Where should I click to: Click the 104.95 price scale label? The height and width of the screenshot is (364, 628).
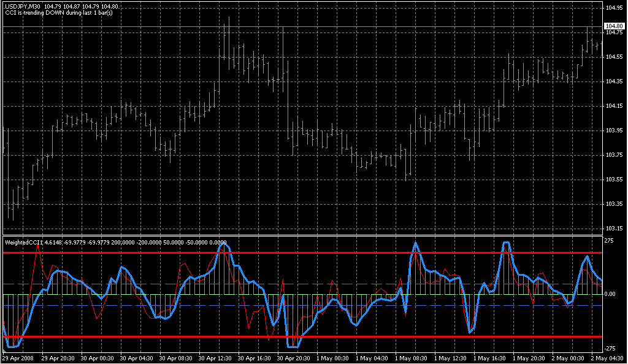[614, 8]
